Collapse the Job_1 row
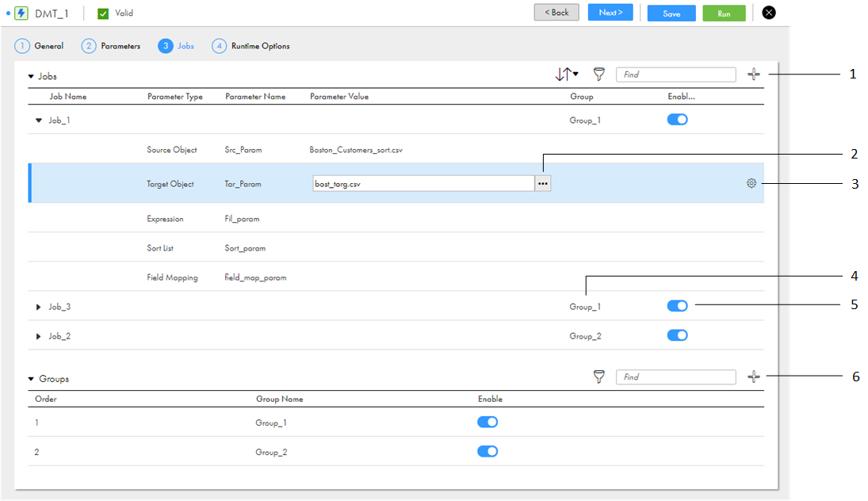The height and width of the screenshot is (501, 868). [39, 120]
